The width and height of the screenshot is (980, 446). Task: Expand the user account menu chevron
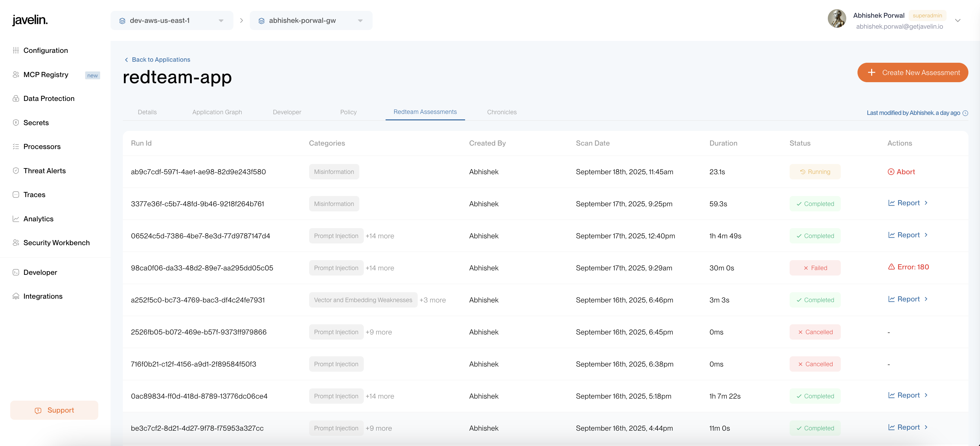point(957,20)
